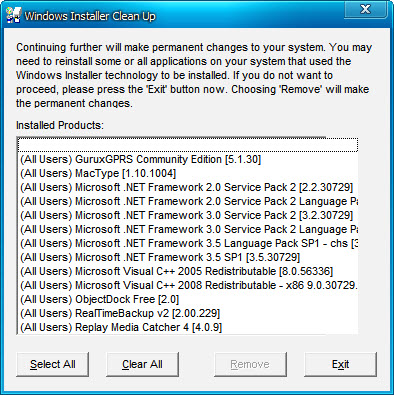
Task: Select GuruxGPRS Community Edition [5.1.30]
Action: click(188, 159)
